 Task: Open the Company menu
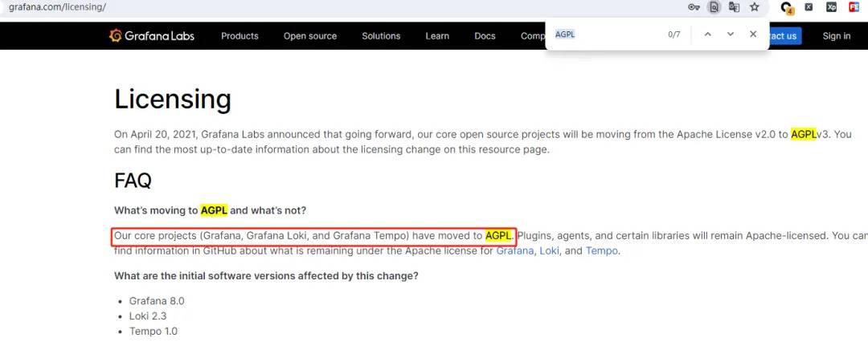pos(533,36)
